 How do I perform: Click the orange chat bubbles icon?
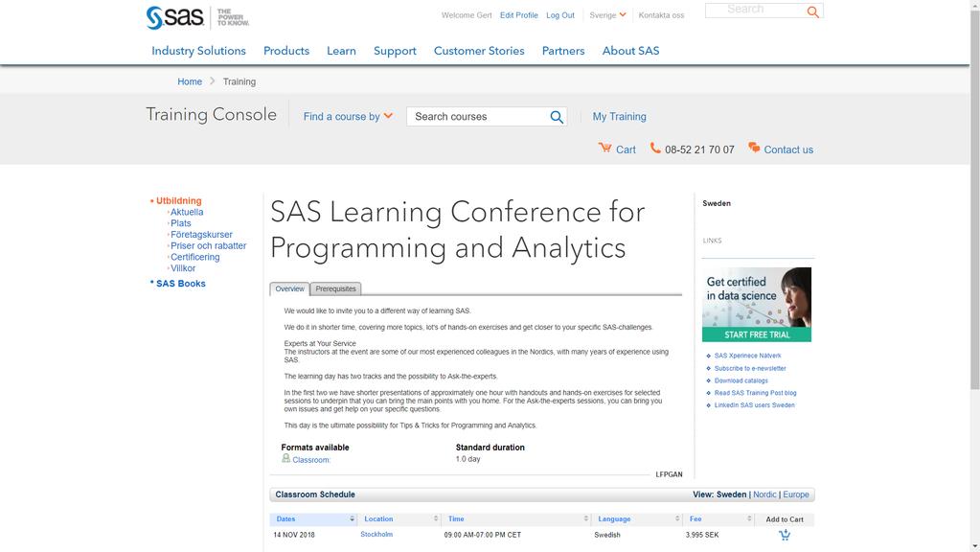[x=754, y=149]
